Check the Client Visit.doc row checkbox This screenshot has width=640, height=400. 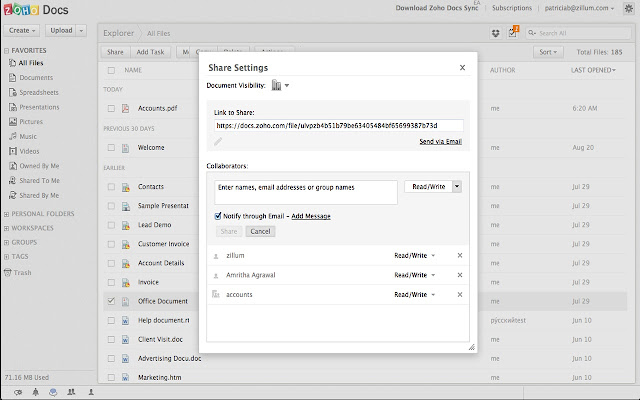tap(111, 339)
